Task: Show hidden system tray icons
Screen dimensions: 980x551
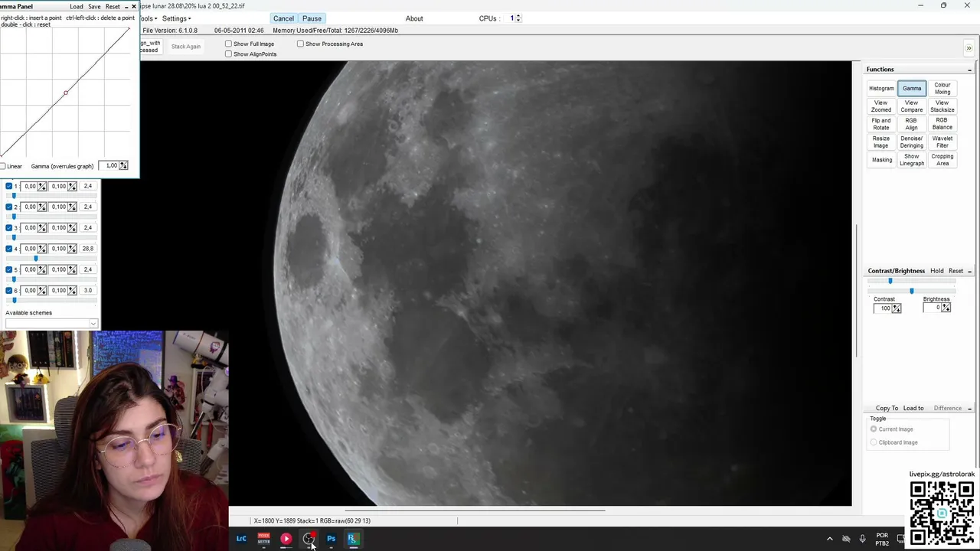Action: pyautogui.click(x=829, y=539)
